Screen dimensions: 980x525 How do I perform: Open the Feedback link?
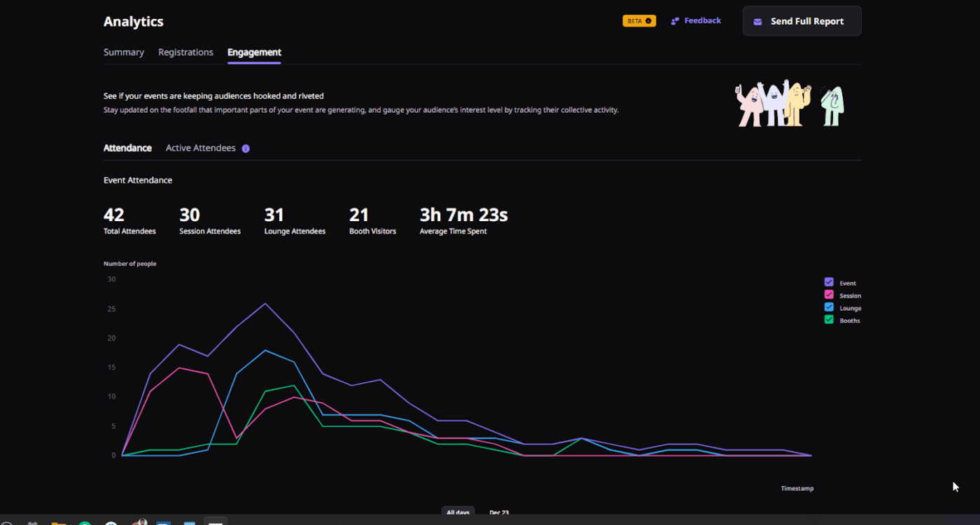point(701,20)
